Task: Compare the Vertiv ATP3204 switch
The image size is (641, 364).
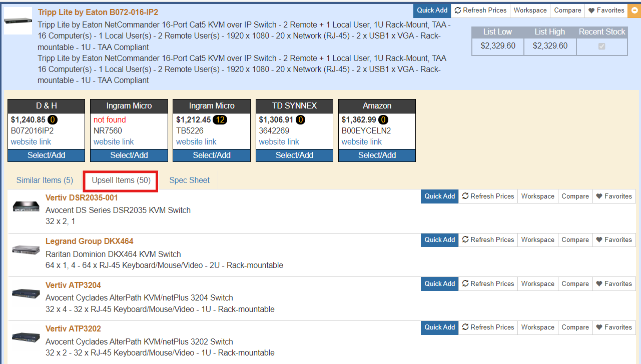Action: click(575, 284)
